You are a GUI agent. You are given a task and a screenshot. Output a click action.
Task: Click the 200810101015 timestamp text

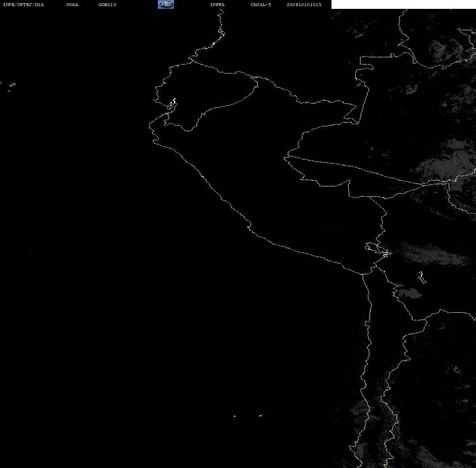point(304,4)
